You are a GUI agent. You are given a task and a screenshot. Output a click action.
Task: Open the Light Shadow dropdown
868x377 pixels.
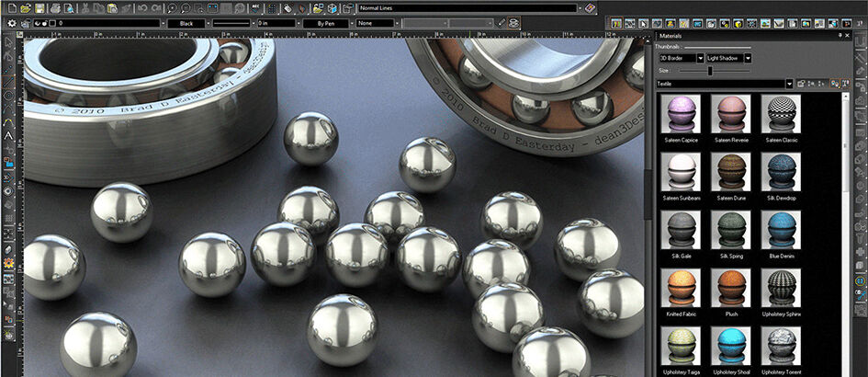pos(748,58)
